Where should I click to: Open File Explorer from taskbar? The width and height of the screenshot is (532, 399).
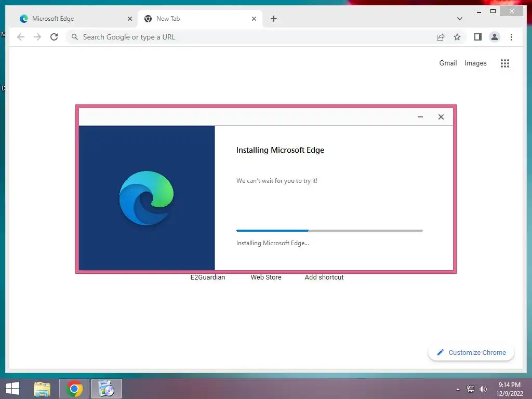click(x=42, y=389)
